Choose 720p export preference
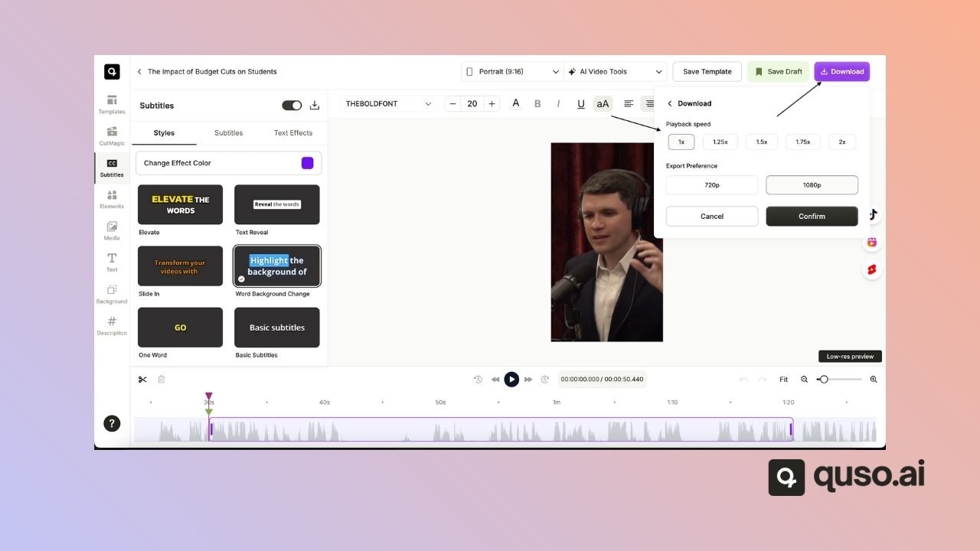 pyautogui.click(x=712, y=185)
